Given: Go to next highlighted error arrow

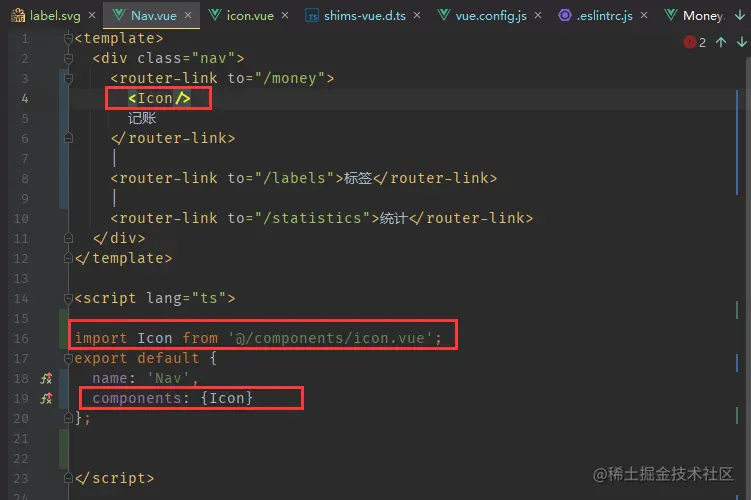Looking at the screenshot, I should tap(741, 42).
